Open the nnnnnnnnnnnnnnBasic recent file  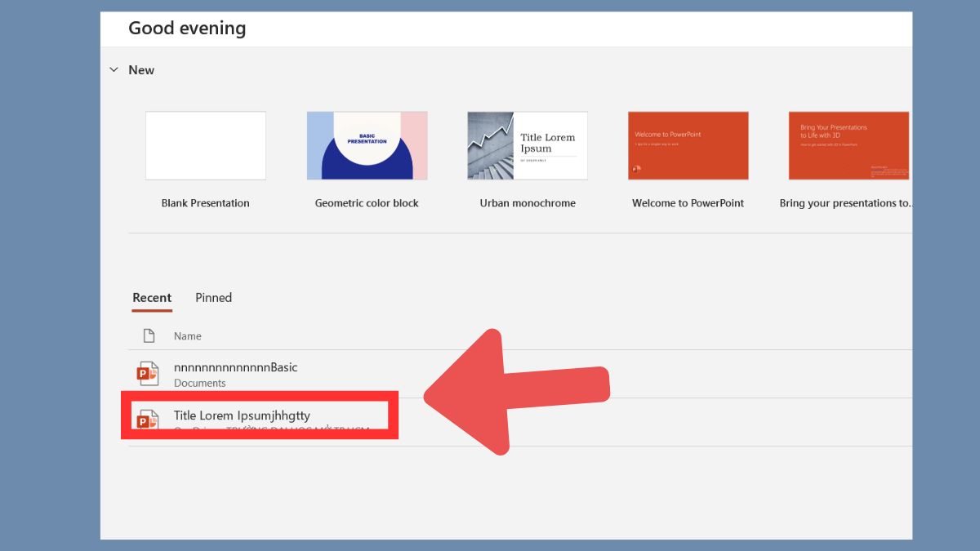(236, 367)
